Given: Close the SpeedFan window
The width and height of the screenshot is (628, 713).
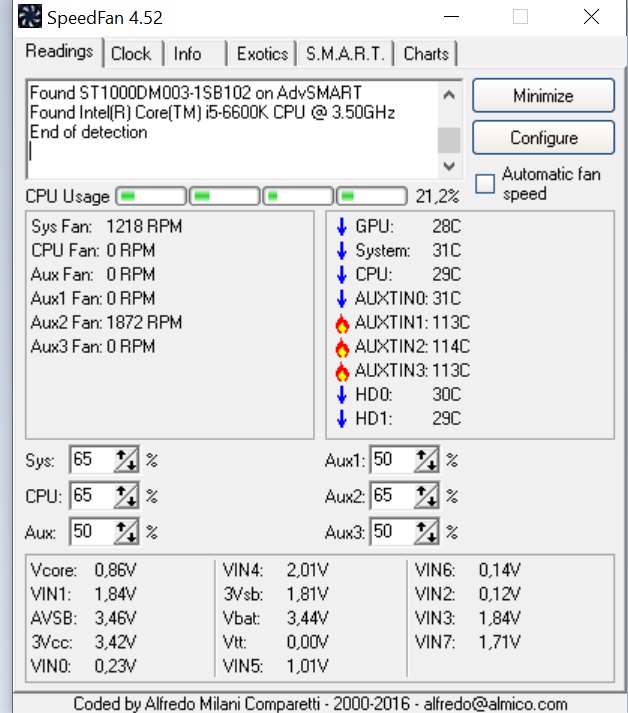Looking at the screenshot, I should 591,17.
